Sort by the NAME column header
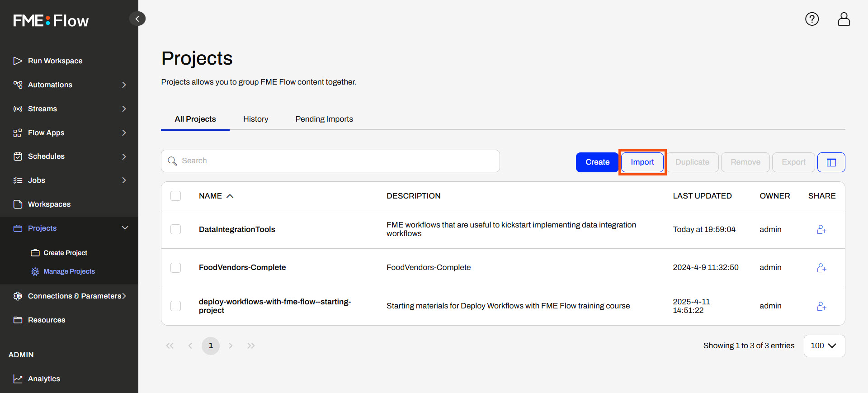The height and width of the screenshot is (393, 868). pyautogui.click(x=211, y=196)
